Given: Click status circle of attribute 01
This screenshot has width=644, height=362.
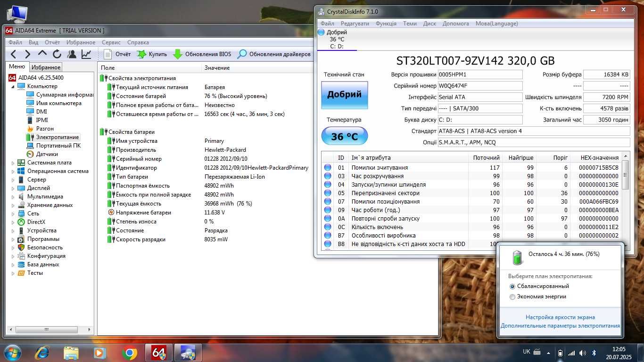Looking at the screenshot, I should (x=328, y=168).
